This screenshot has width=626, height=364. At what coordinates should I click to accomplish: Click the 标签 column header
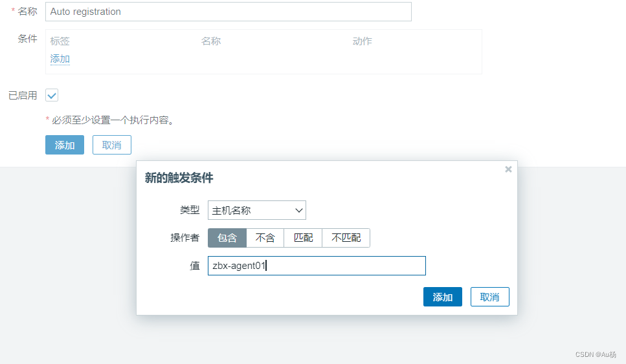60,41
